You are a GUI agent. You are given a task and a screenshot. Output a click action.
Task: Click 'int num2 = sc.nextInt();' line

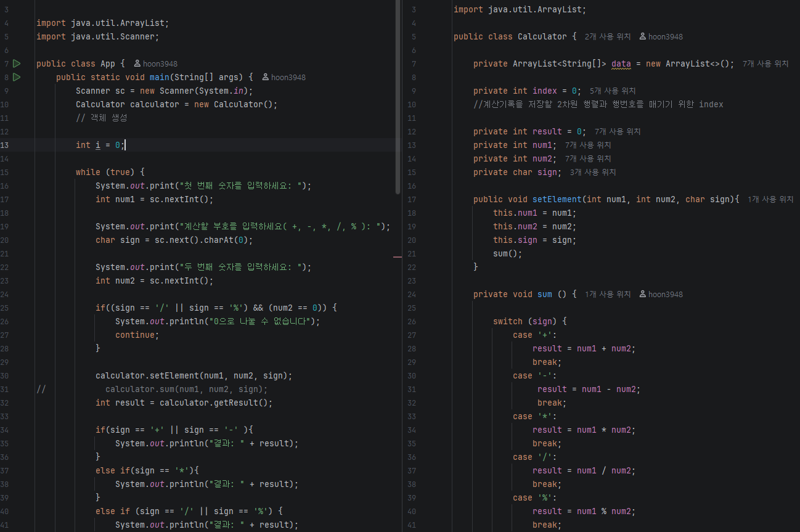point(155,280)
